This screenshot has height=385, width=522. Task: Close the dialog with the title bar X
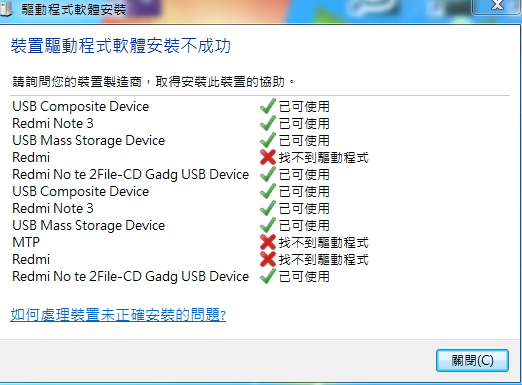(x=497, y=6)
